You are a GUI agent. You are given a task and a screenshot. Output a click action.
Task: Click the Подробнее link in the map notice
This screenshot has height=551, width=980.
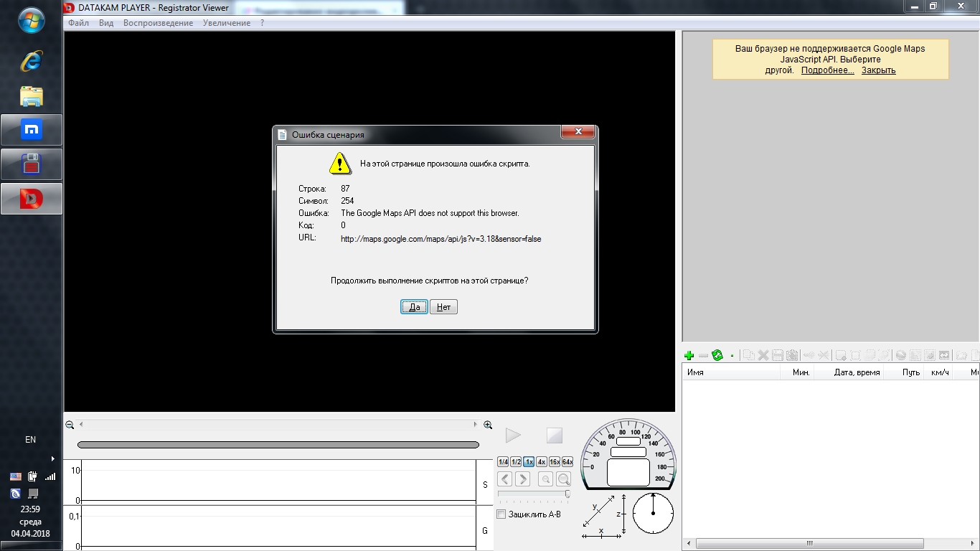point(827,70)
